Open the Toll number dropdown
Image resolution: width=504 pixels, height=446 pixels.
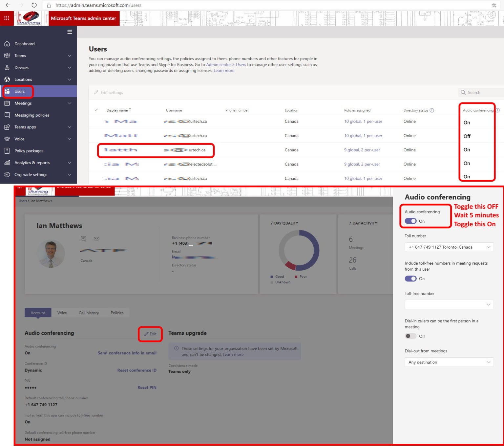click(x=449, y=247)
